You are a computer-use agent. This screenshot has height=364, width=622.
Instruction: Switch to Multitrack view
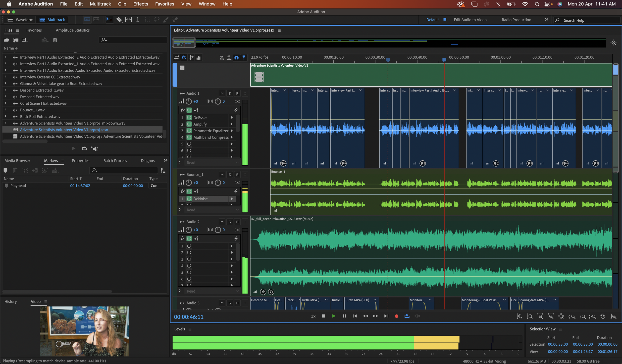coord(52,20)
